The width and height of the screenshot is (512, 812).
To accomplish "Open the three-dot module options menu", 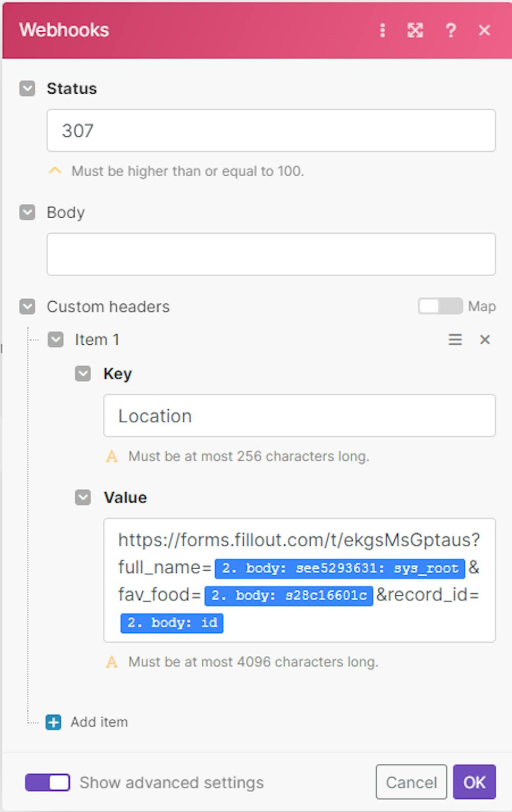I will click(x=382, y=30).
